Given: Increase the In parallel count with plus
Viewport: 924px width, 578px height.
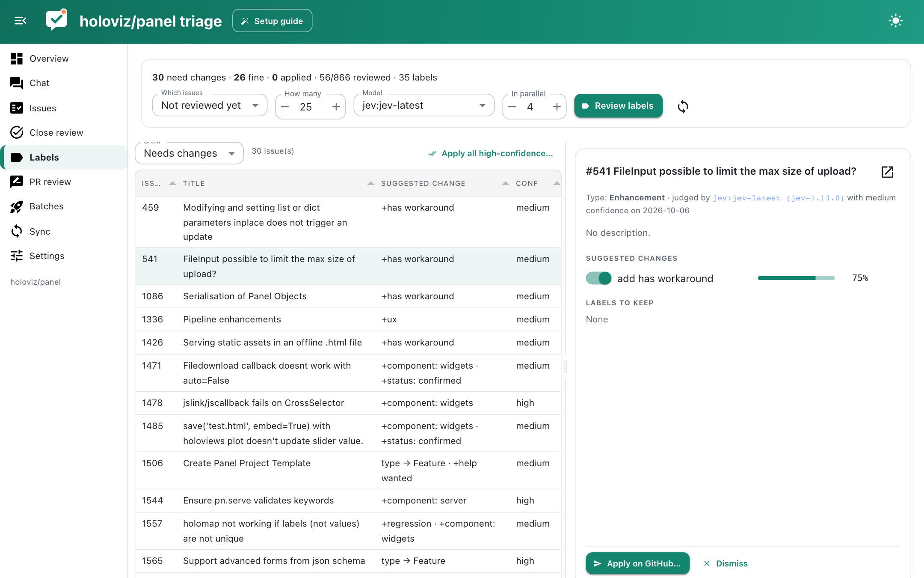Looking at the screenshot, I should point(557,107).
